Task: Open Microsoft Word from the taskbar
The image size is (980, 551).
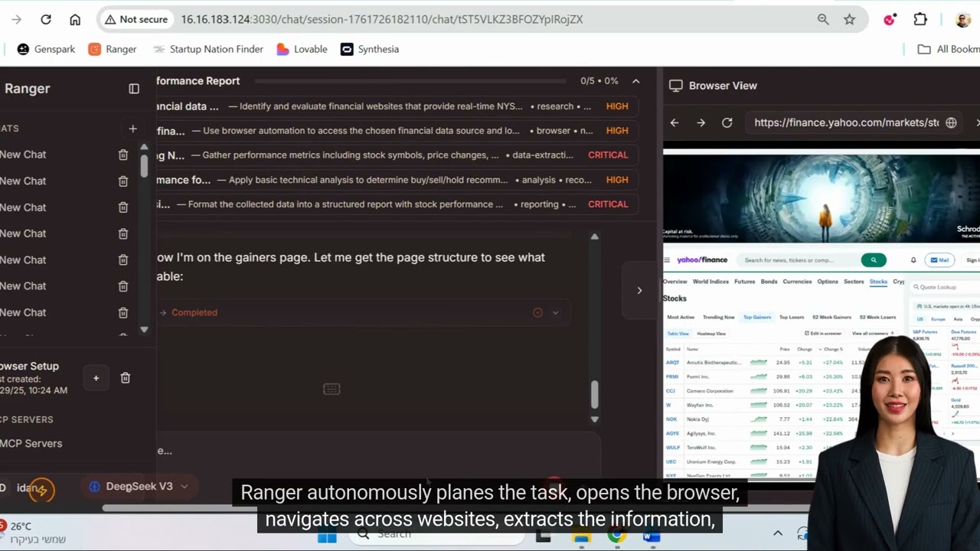Action: click(x=652, y=536)
